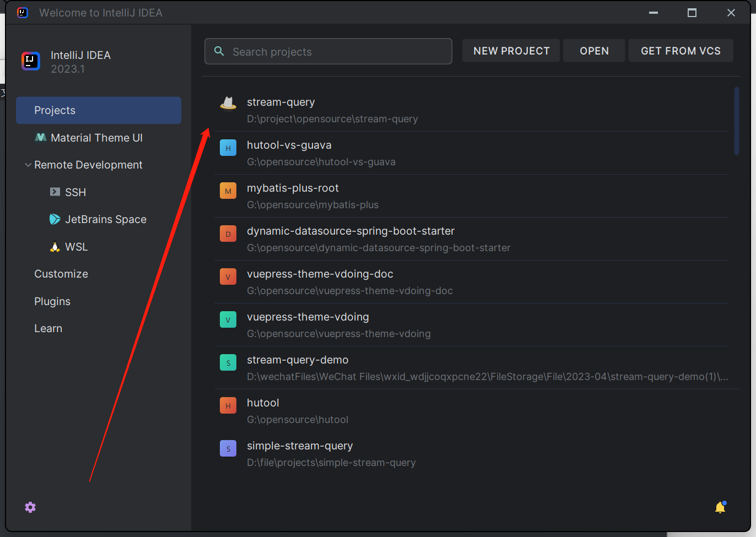
Task: Click the project list vertical scrollbar
Action: (737, 121)
